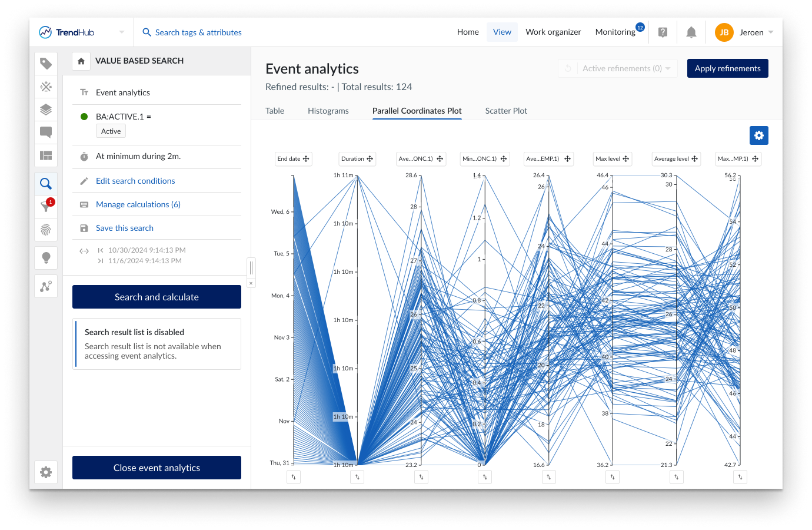Click the panel resize divider handle
The width and height of the screenshot is (812, 530).
251,268
